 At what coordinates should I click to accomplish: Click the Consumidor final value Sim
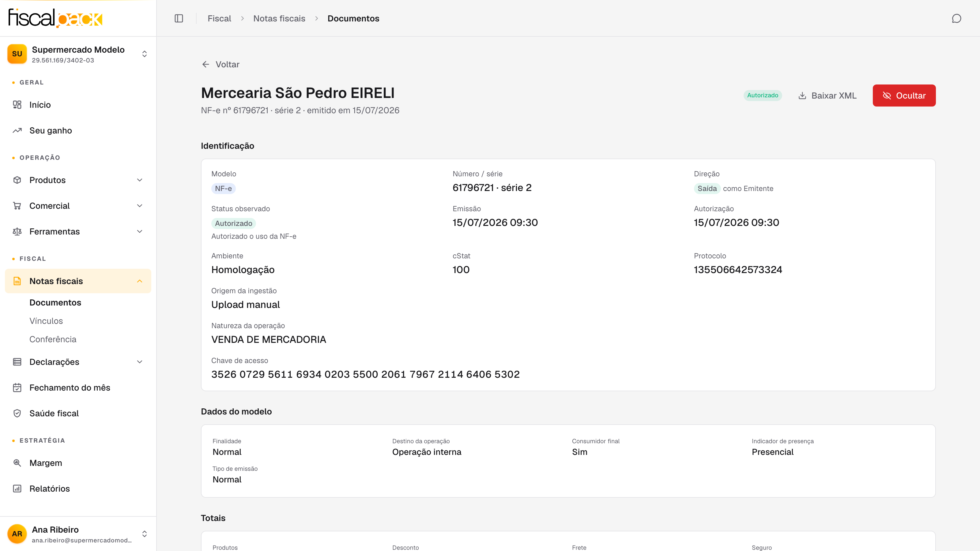click(x=579, y=452)
